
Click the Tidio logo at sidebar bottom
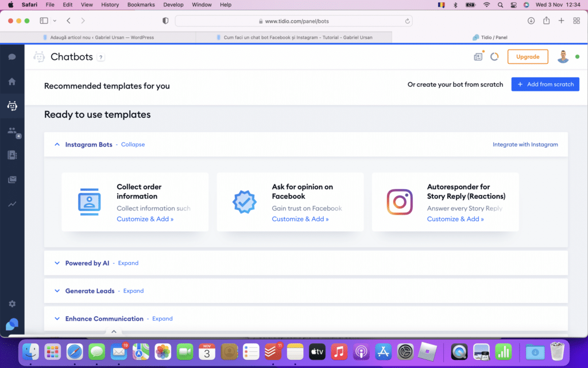click(x=12, y=324)
